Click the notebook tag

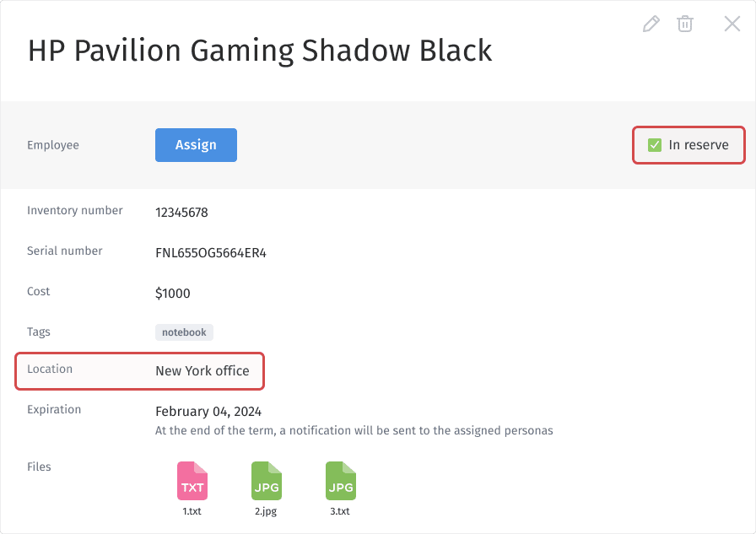tap(184, 332)
